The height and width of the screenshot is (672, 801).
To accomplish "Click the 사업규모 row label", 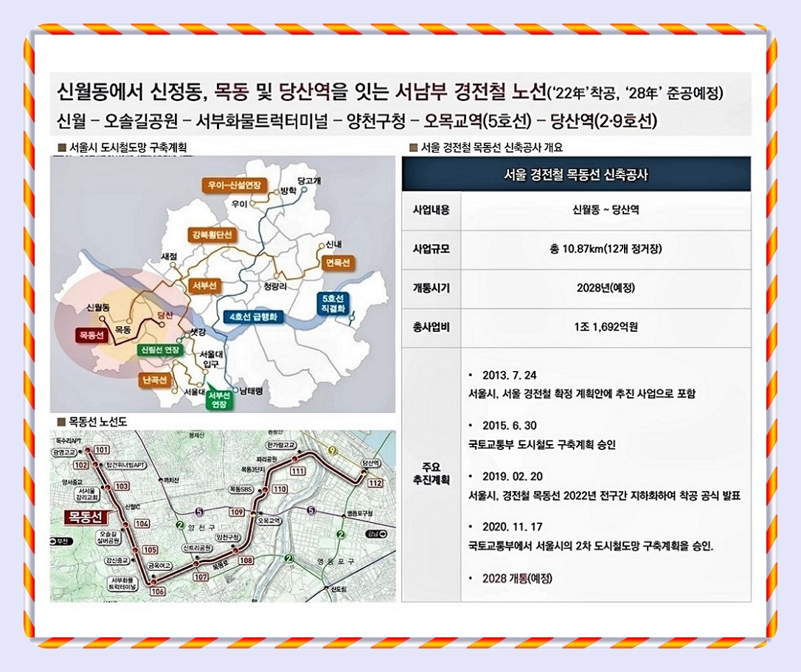I will point(431,249).
